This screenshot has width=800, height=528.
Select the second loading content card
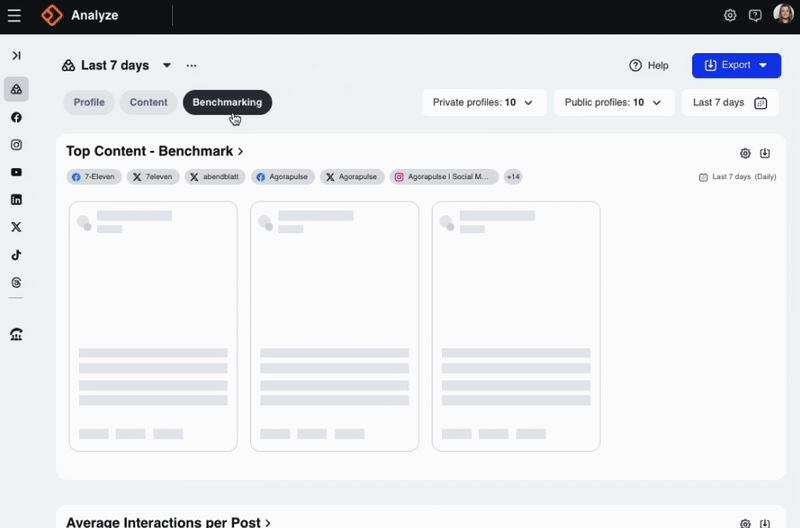click(335, 326)
